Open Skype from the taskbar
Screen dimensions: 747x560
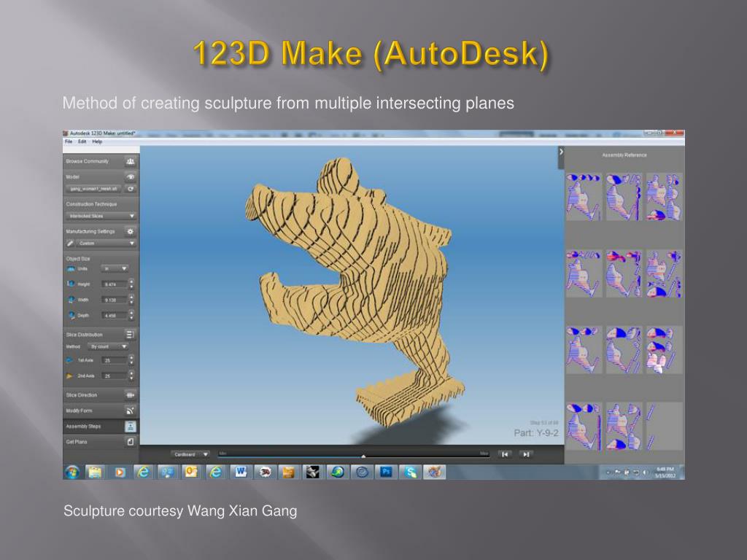[410, 472]
